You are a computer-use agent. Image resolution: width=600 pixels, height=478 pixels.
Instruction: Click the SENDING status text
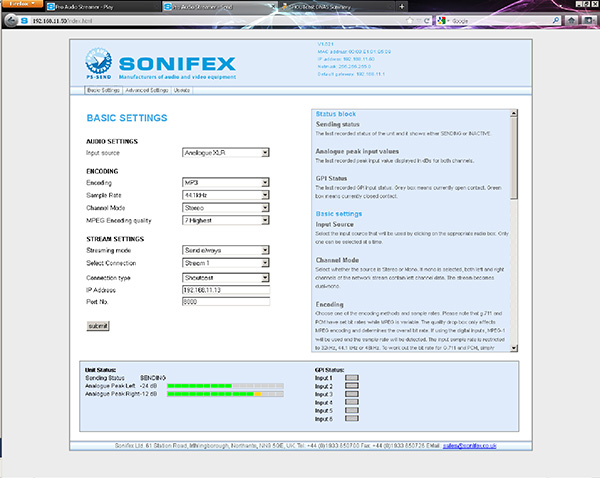point(153,378)
